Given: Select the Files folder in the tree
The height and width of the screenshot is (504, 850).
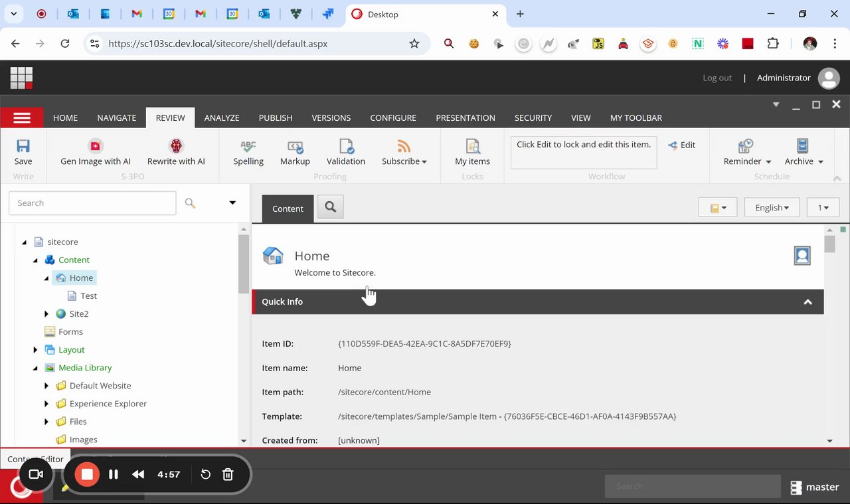Looking at the screenshot, I should coord(78,421).
